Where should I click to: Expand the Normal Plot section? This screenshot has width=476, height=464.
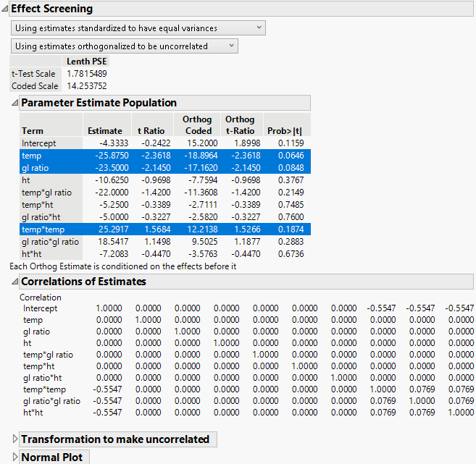click(16, 457)
